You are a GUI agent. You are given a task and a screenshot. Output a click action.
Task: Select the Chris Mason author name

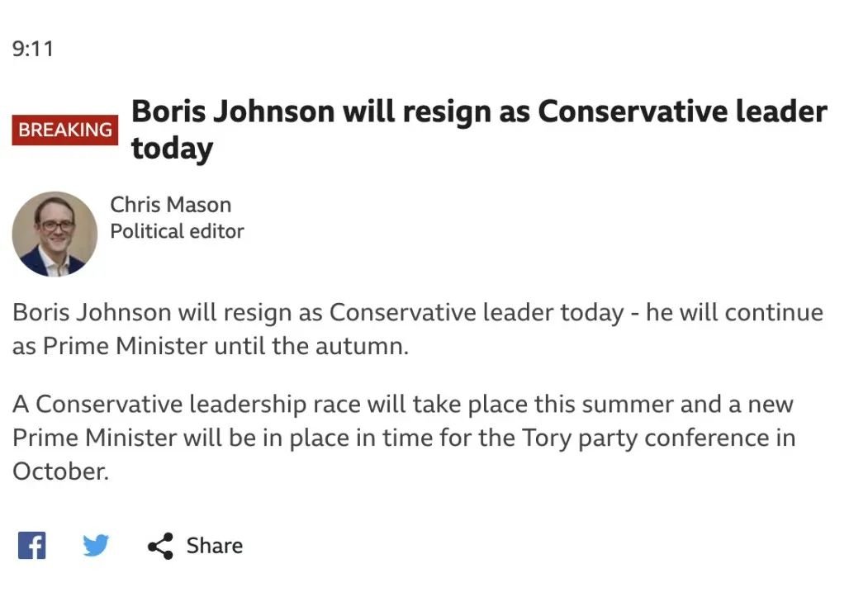[x=170, y=205]
